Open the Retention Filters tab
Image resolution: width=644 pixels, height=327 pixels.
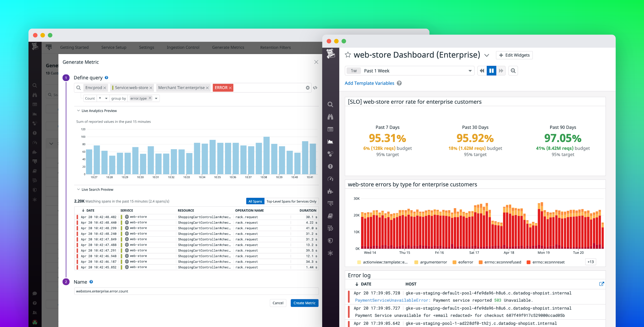pos(275,47)
